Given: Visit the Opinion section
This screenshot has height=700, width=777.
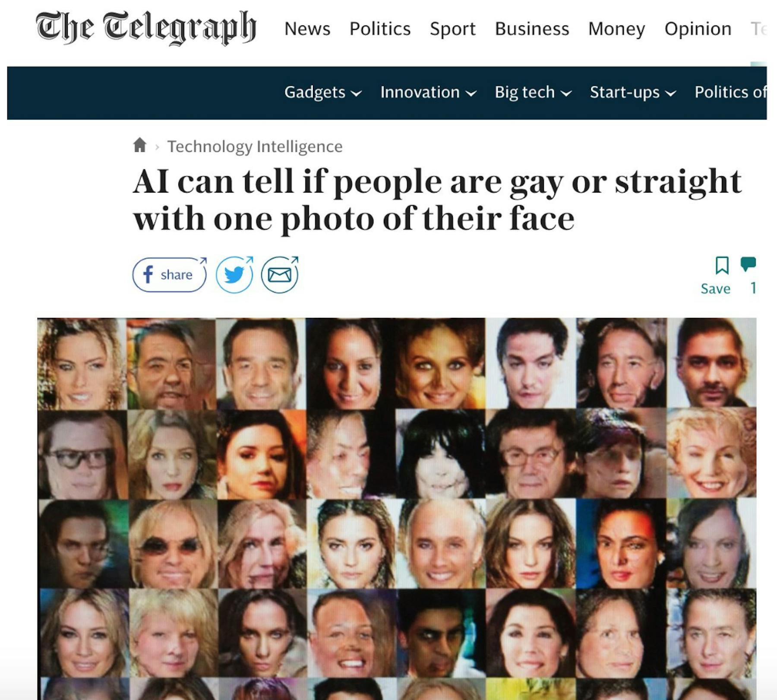Looking at the screenshot, I should click(x=698, y=29).
